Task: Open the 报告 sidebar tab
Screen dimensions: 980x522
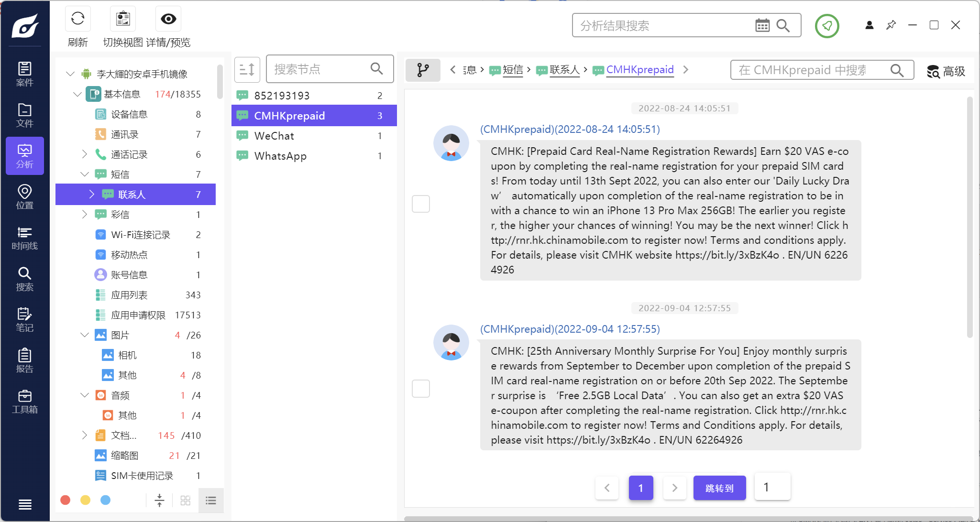Action: point(25,360)
